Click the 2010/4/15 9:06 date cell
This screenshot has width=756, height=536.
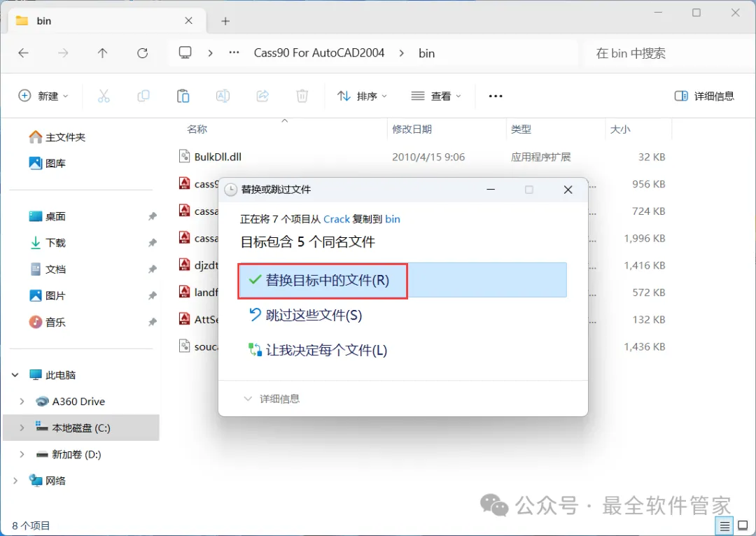coord(428,157)
